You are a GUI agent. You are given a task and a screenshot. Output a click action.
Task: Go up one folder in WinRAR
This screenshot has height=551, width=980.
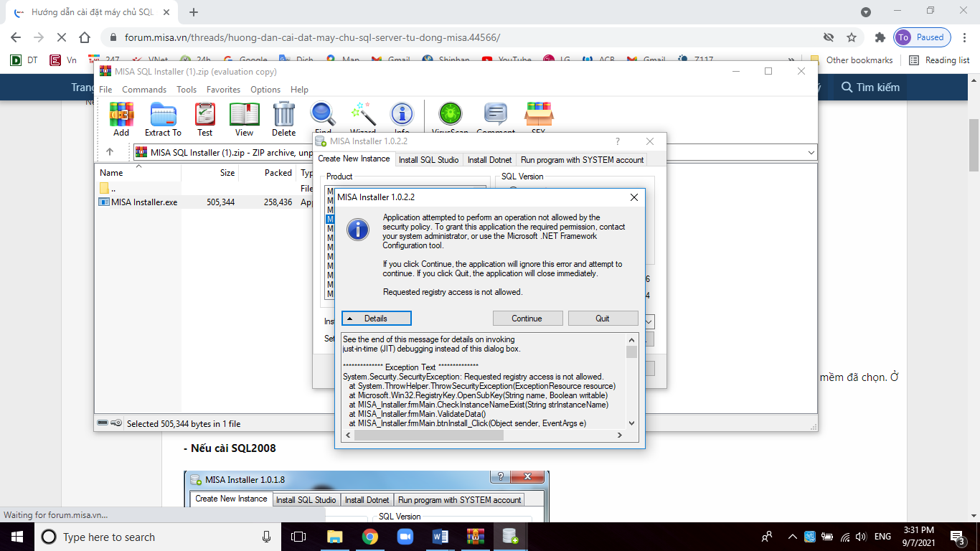click(110, 152)
